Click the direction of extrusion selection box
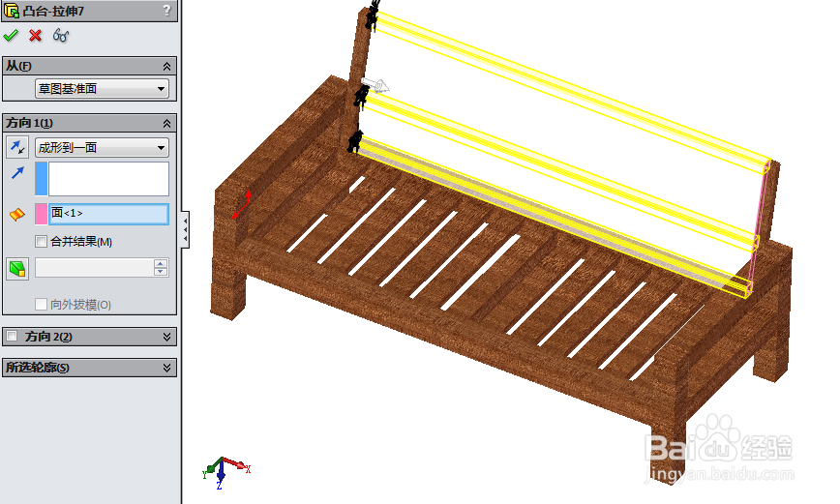This screenshot has height=504, width=840. 108,179
